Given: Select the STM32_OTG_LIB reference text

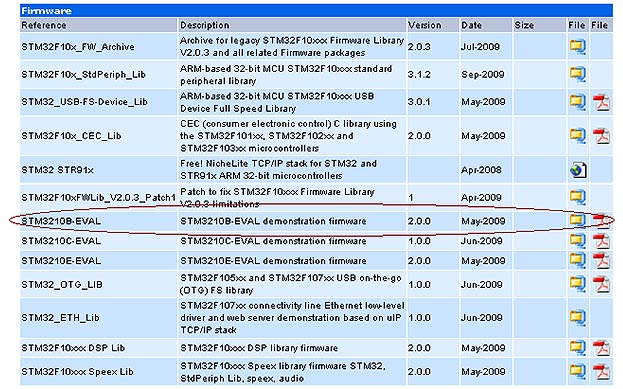Looking at the screenshot, I should [62, 284].
